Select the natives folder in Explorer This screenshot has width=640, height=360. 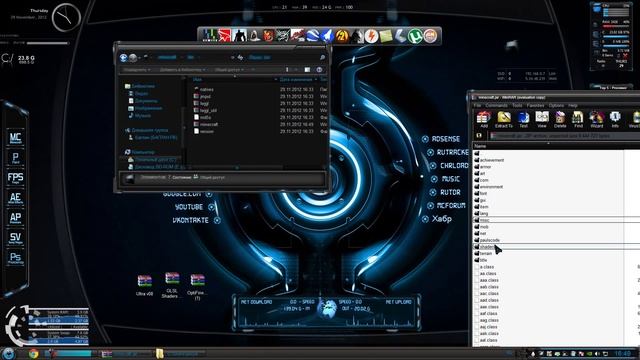[203, 89]
